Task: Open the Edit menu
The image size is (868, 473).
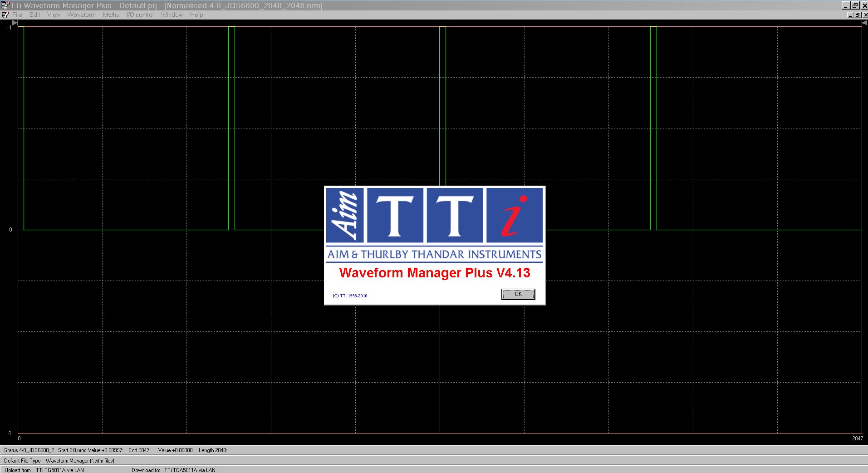Action: (x=35, y=15)
